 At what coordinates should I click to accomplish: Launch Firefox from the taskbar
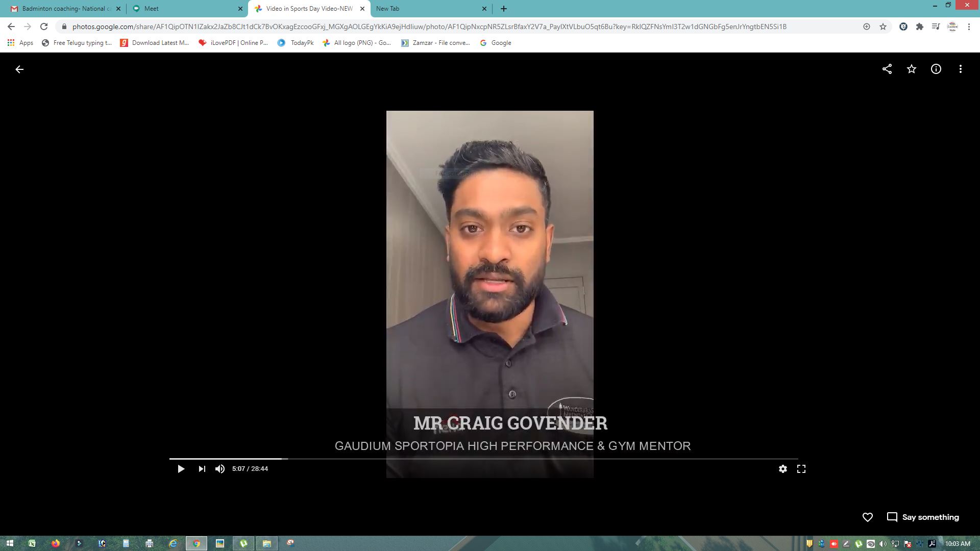(x=56, y=543)
